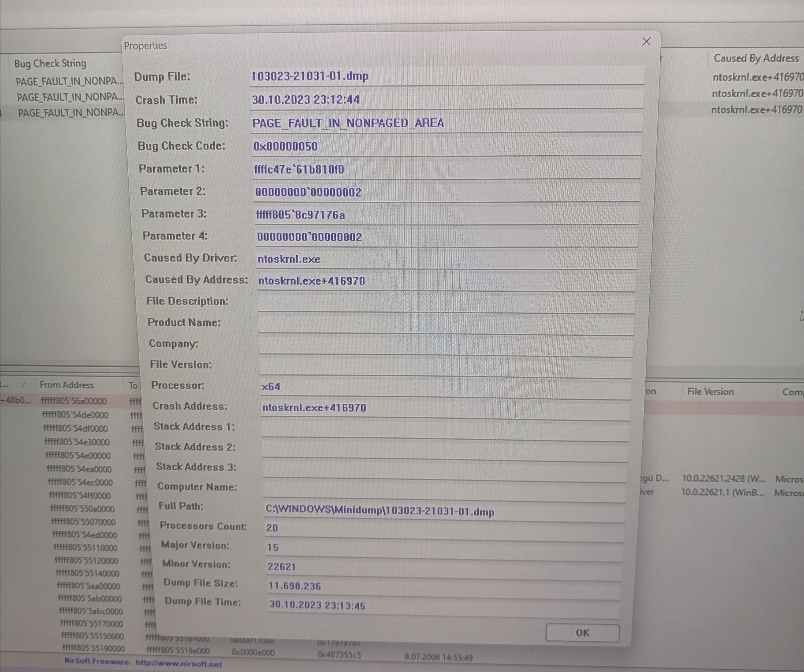Select the fffff805`54de0000 module row
This screenshot has height=672, width=804.
click(75, 415)
